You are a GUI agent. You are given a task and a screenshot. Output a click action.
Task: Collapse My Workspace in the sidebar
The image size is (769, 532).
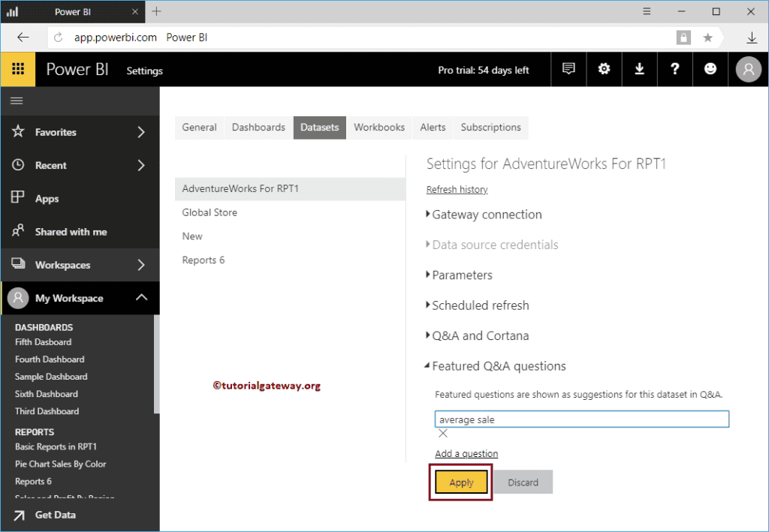coord(141,298)
